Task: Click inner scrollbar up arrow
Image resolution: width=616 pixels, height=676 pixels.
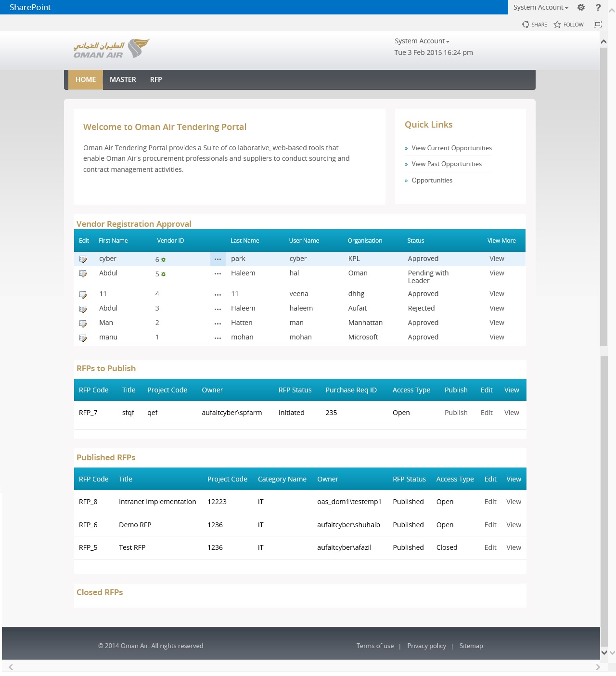Action: click(x=603, y=42)
